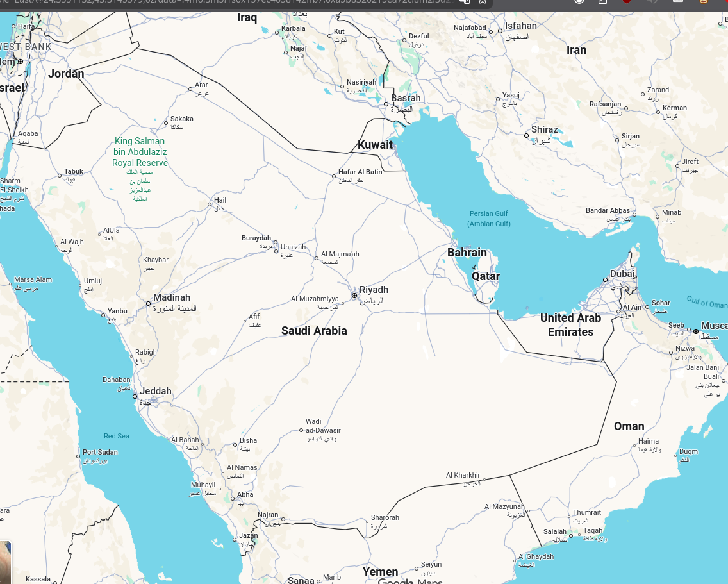Select the Marsa Alam label
This screenshot has height=584, width=728.
click(33, 279)
